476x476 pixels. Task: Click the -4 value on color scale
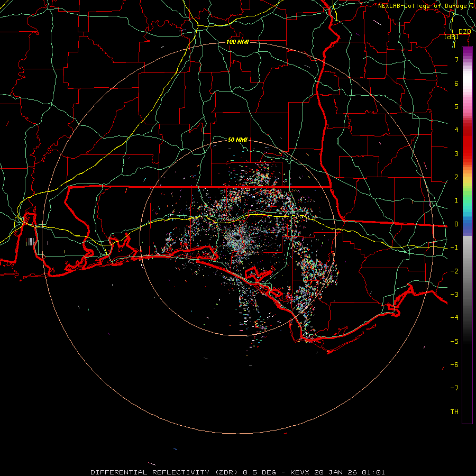pos(454,318)
